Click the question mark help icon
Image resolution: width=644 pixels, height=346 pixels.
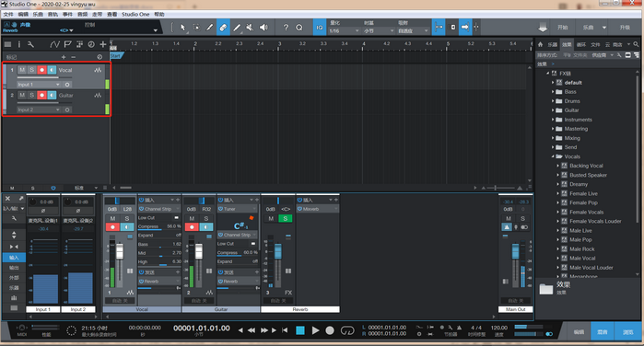tap(286, 28)
